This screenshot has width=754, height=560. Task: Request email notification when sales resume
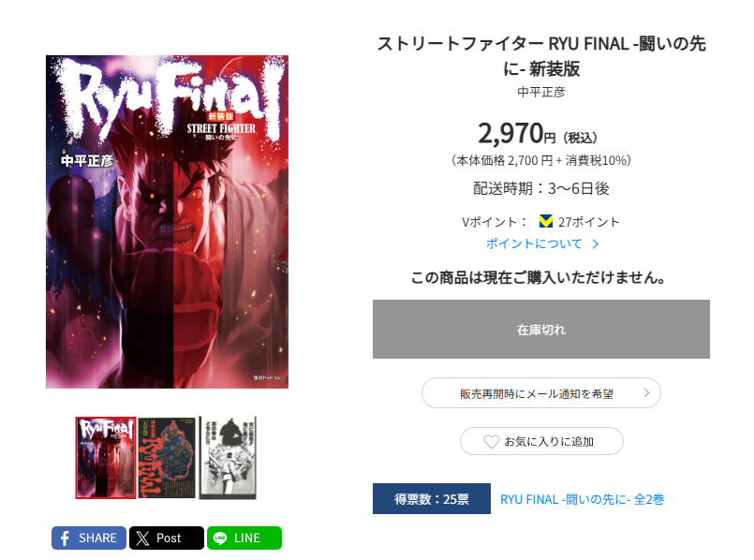541,393
